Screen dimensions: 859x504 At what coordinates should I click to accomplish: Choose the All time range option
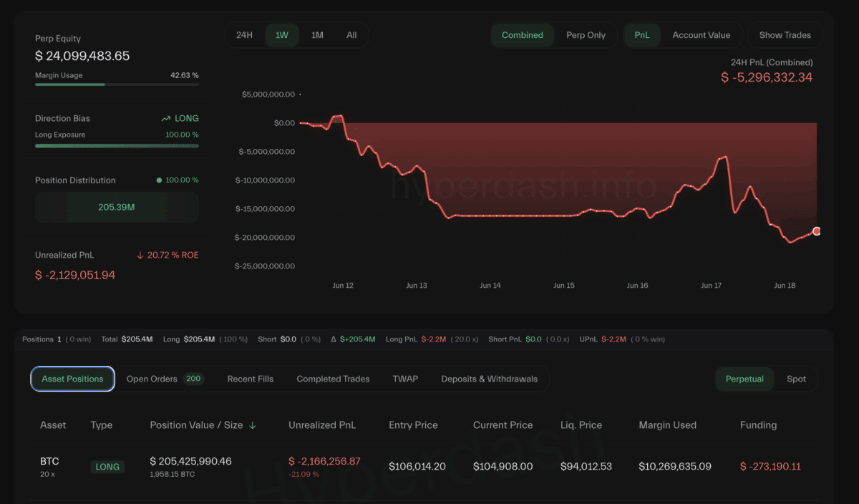click(x=351, y=35)
